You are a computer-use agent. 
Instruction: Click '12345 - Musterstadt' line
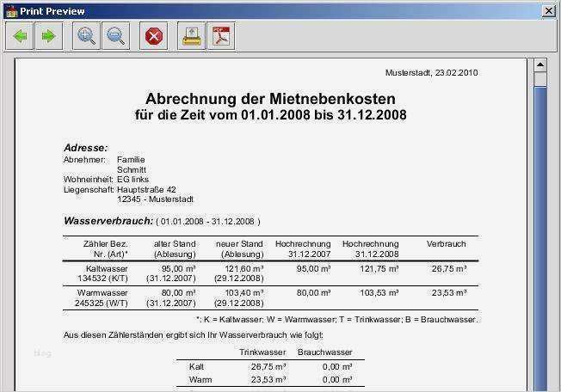155,199
